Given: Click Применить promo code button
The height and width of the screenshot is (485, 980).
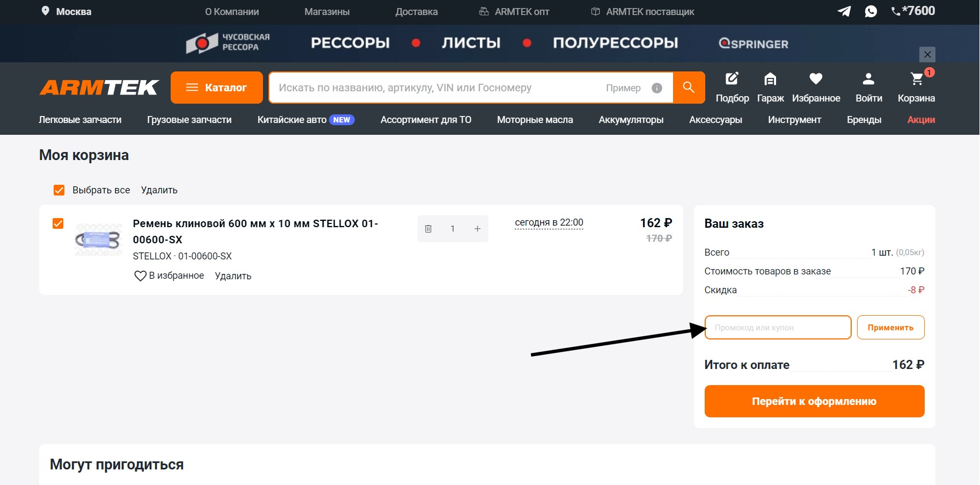Looking at the screenshot, I should [x=890, y=328].
